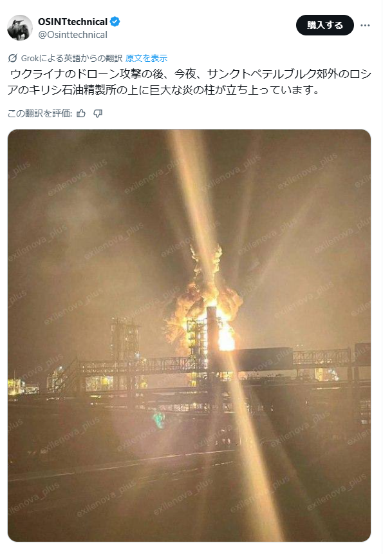Click tweet line starting with アのキリシ
The width and height of the screenshot is (392, 554).
point(164,90)
